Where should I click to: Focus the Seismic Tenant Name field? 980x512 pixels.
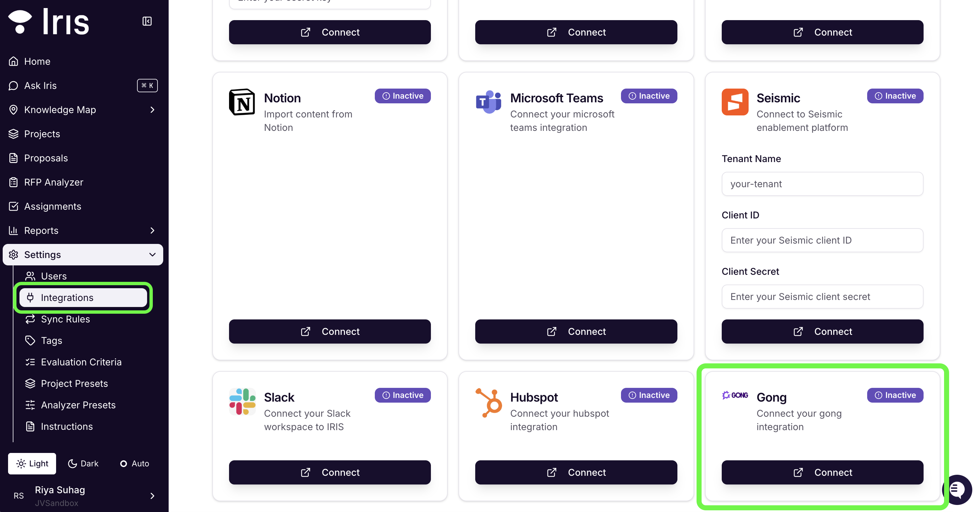[x=822, y=184]
